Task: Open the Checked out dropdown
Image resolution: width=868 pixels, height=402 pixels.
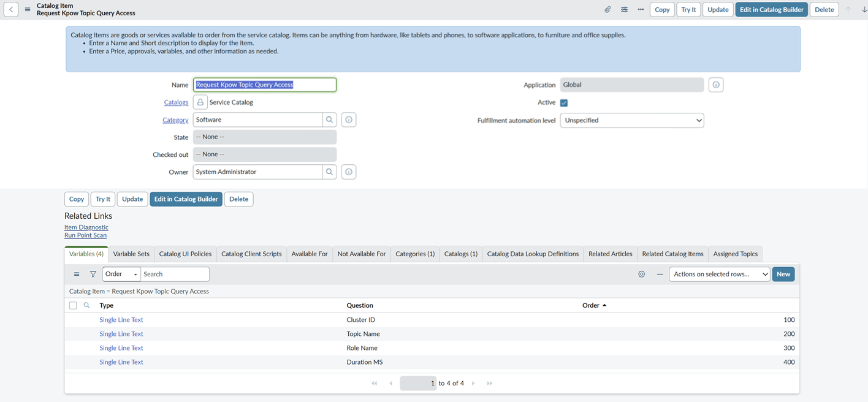Action: [x=265, y=154]
